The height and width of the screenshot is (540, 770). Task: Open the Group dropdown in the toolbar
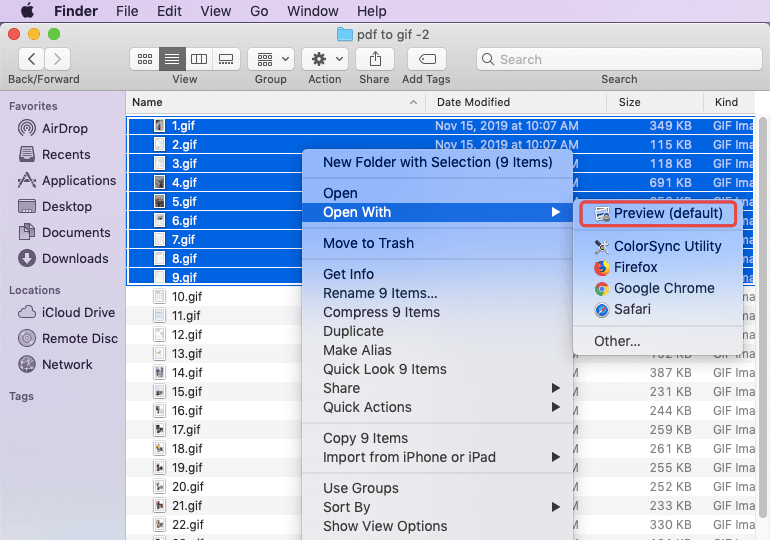[270, 59]
